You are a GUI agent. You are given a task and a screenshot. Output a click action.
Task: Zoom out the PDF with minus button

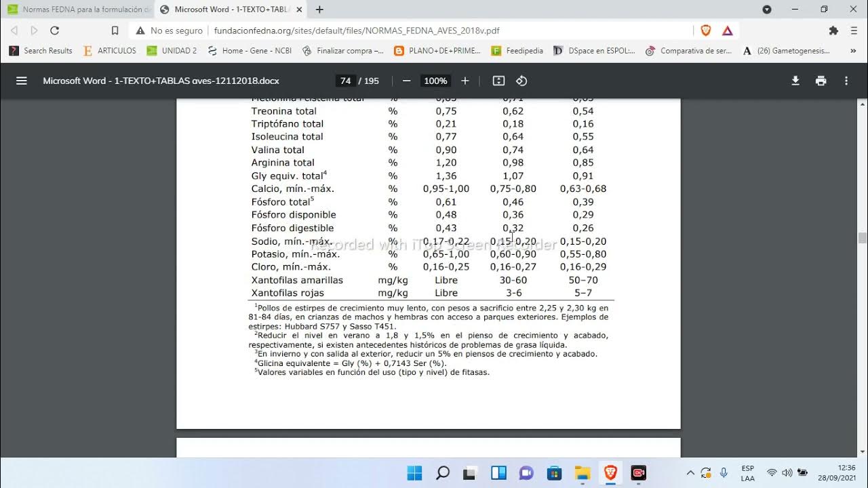(x=406, y=81)
